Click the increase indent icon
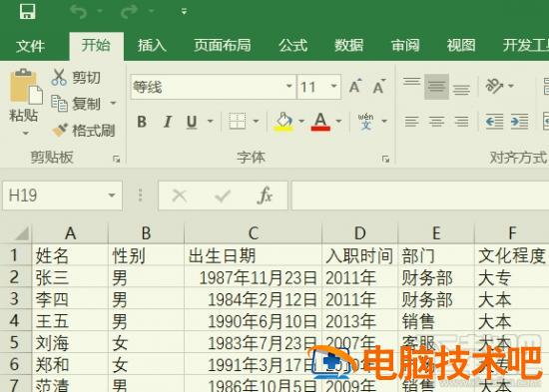Screen dimensions: 549x392 (x=520, y=122)
